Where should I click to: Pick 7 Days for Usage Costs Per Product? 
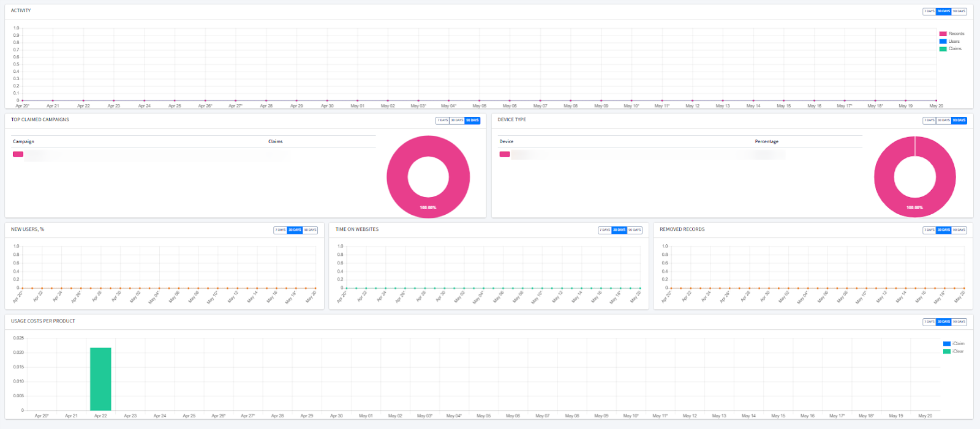click(930, 322)
